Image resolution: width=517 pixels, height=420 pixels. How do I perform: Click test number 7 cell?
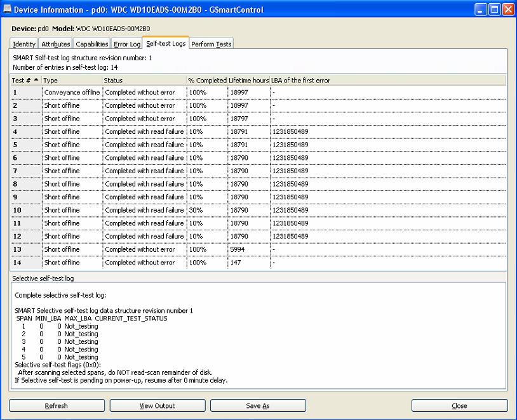[x=26, y=171]
